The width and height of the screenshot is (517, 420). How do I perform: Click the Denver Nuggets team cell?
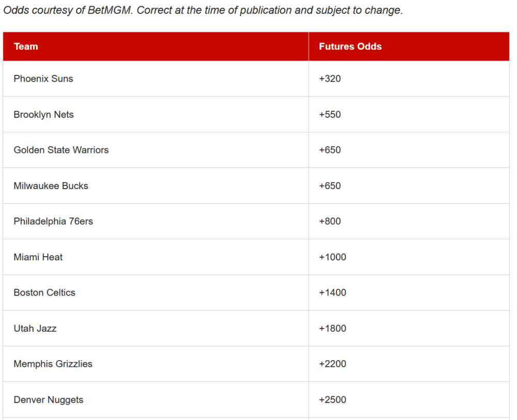click(156, 399)
